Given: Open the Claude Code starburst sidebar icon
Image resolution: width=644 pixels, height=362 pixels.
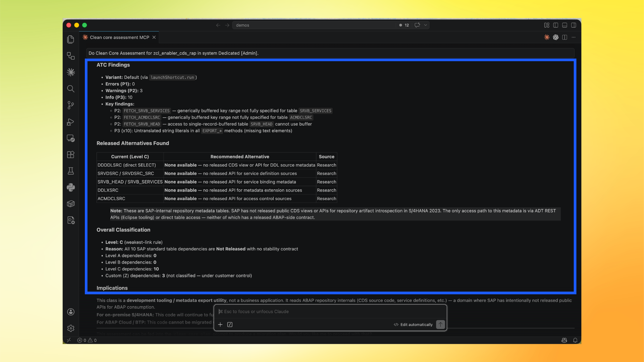Looking at the screenshot, I should tap(70, 72).
